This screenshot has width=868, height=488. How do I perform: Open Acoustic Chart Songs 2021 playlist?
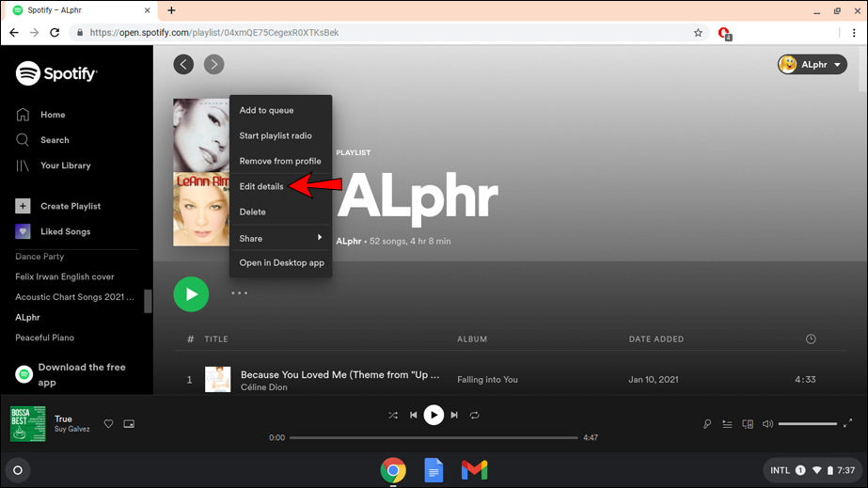click(74, 297)
